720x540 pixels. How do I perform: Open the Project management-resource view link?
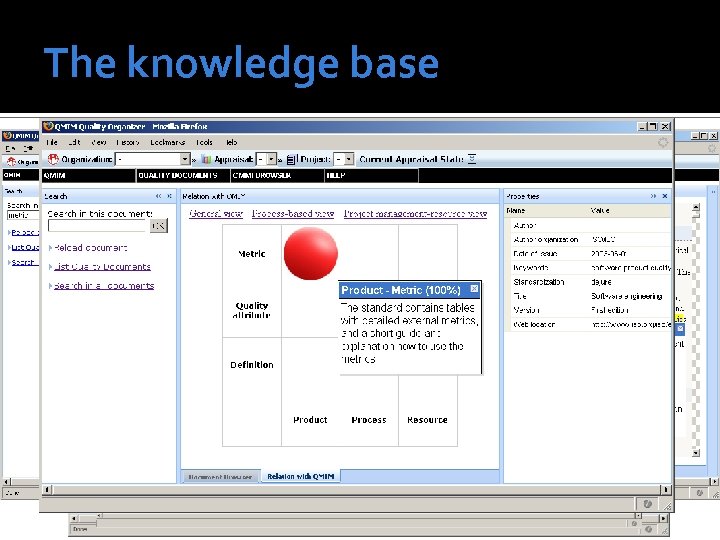pos(415,214)
